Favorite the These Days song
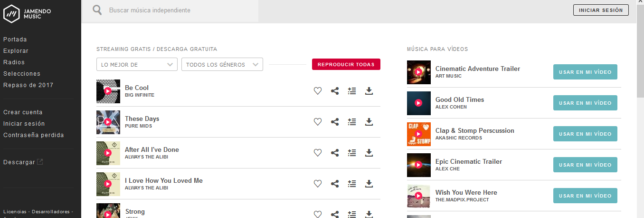Screen dimensions: 644x218 pos(318,122)
